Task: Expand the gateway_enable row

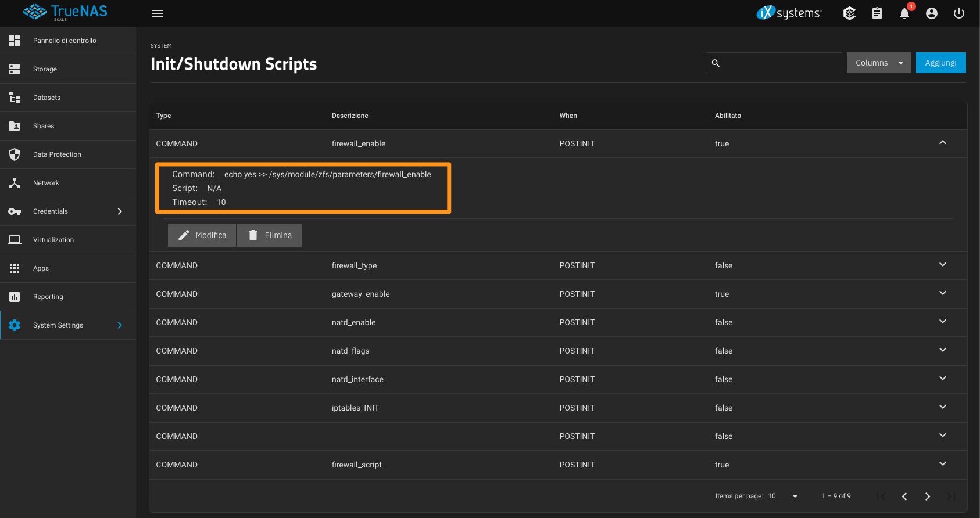Action: (x=943, y=293)
